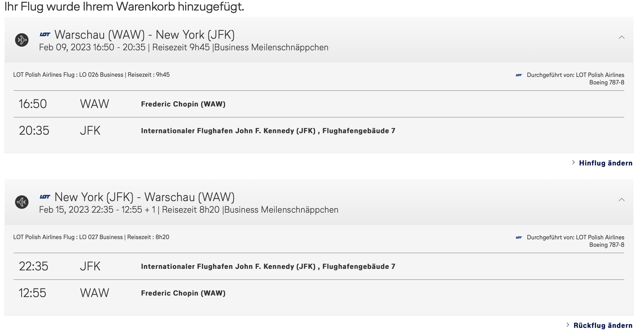Collapse the Warschau - New York flight details
This screenshot has width=644, height=334.
tap(621, 37)
